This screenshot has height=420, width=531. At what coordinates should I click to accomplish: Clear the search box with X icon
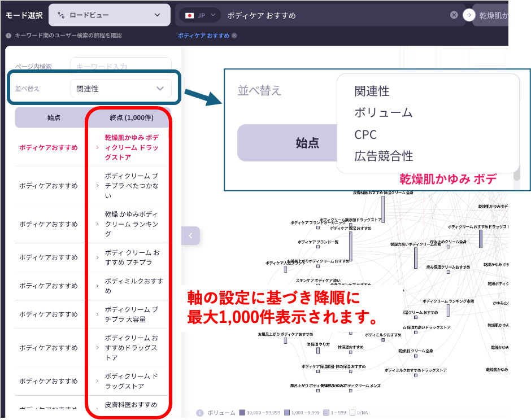pyautogui.click(x=454, y=15)
